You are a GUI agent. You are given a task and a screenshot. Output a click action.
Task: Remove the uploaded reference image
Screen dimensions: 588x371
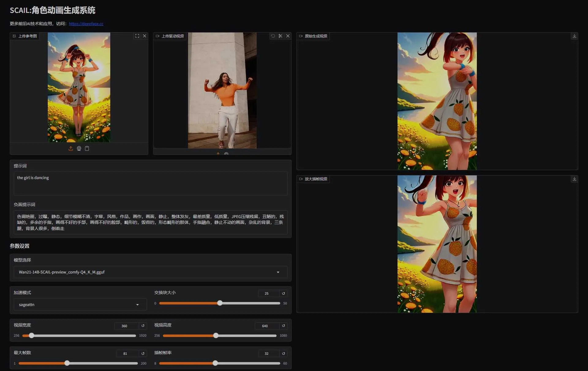point(145,36)
